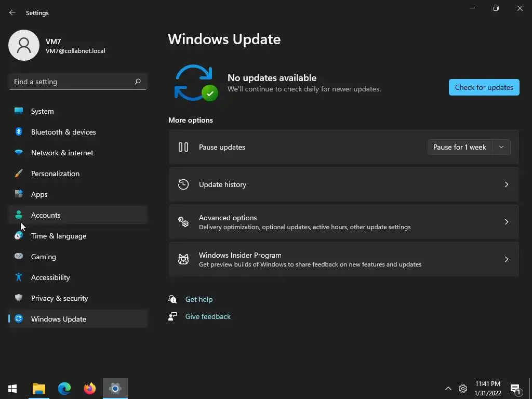Show hidden tray icons with the caret
Screen dimensions: 532x399
pos(448,389)
